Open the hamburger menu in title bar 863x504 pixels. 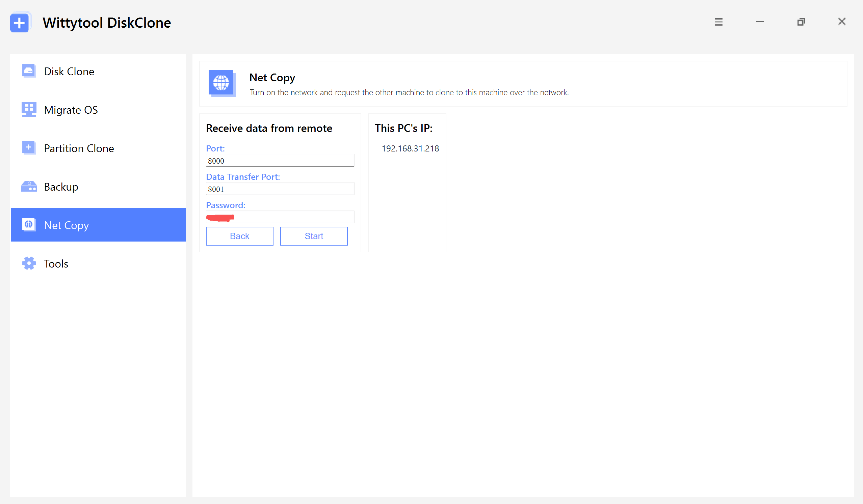click(718, 22)
